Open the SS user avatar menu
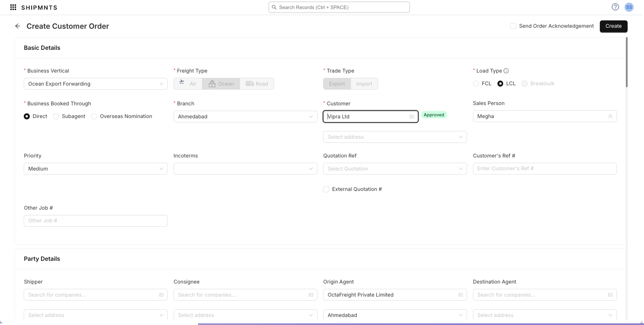This screenshot has height=325, width=644. (629, 7)
